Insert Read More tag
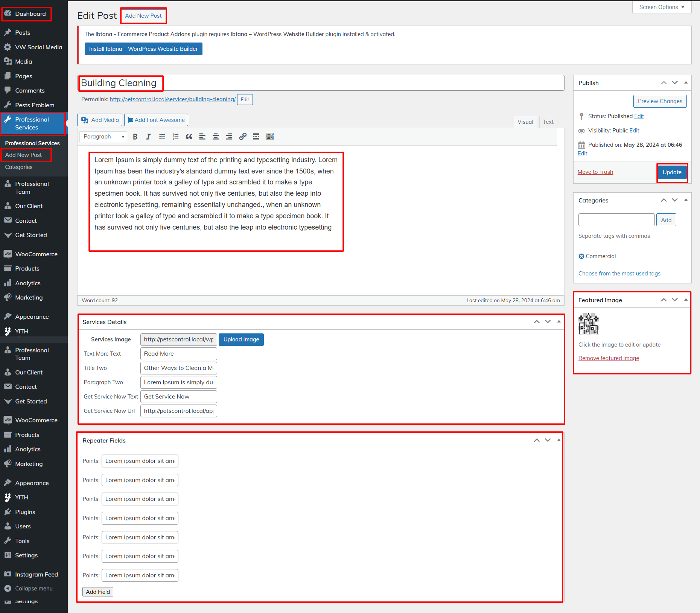The width and height of the screenshot is (700, 613). pyautogui.click(x=256, y=137)
